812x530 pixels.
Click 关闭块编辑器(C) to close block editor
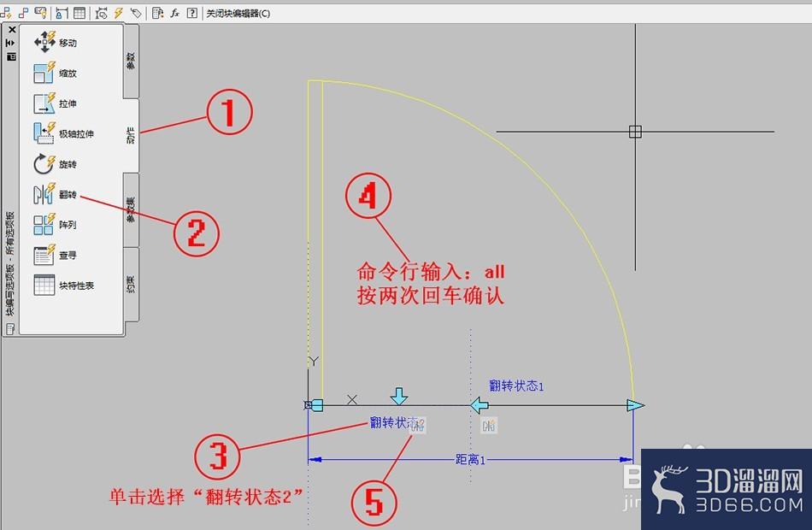238,14
